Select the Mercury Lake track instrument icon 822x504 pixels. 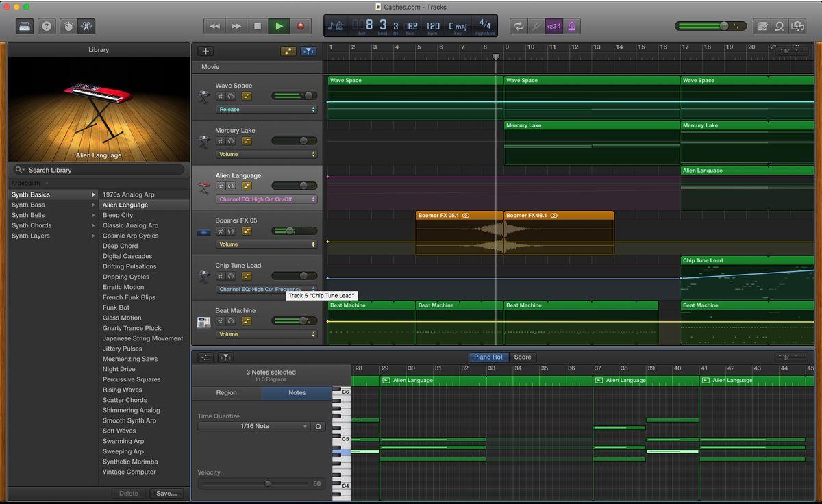click(204, 142)
